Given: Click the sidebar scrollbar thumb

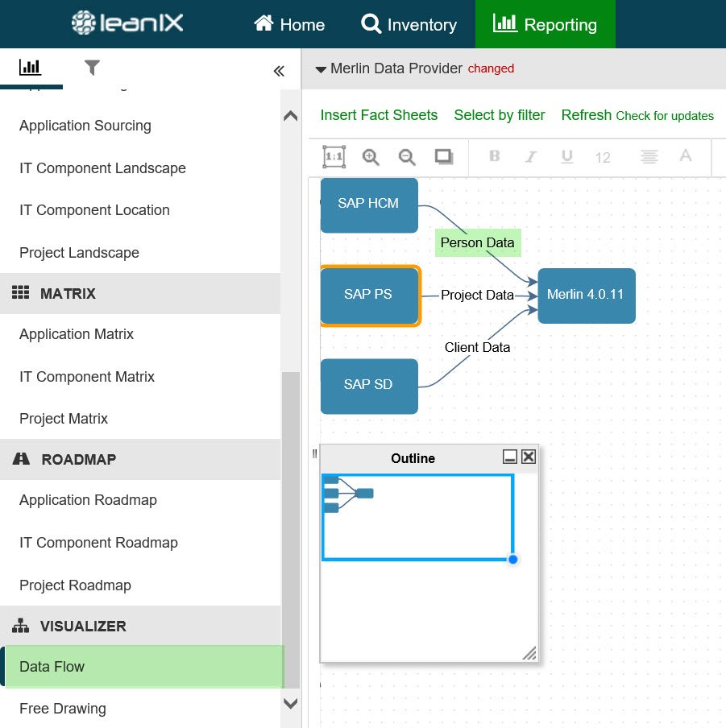Looking at the screenshot, I should pos(291,530).
